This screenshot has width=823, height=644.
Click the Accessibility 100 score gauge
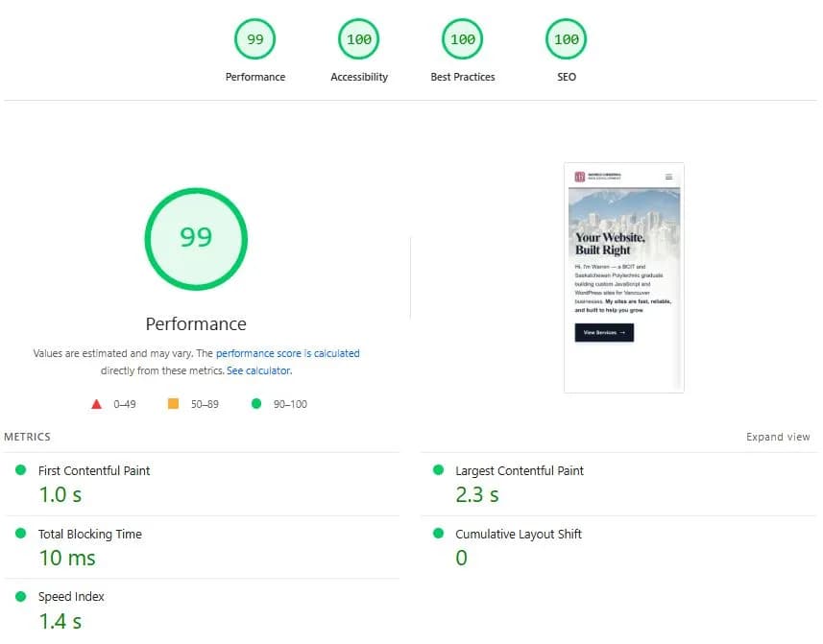pos(358,38)
